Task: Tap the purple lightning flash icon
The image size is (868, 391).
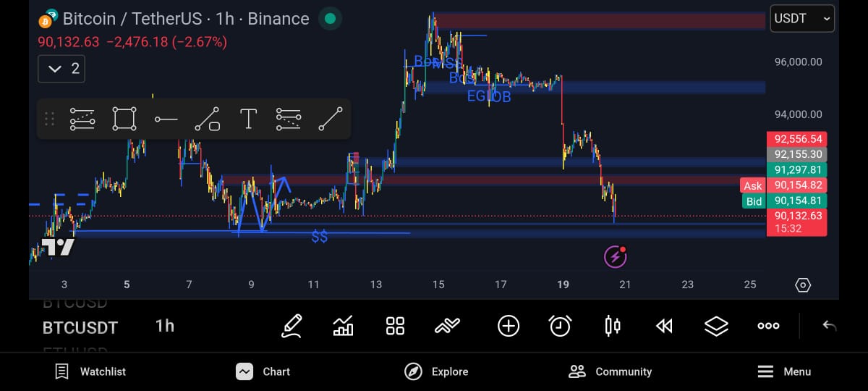Action: (x=615, y=256)
